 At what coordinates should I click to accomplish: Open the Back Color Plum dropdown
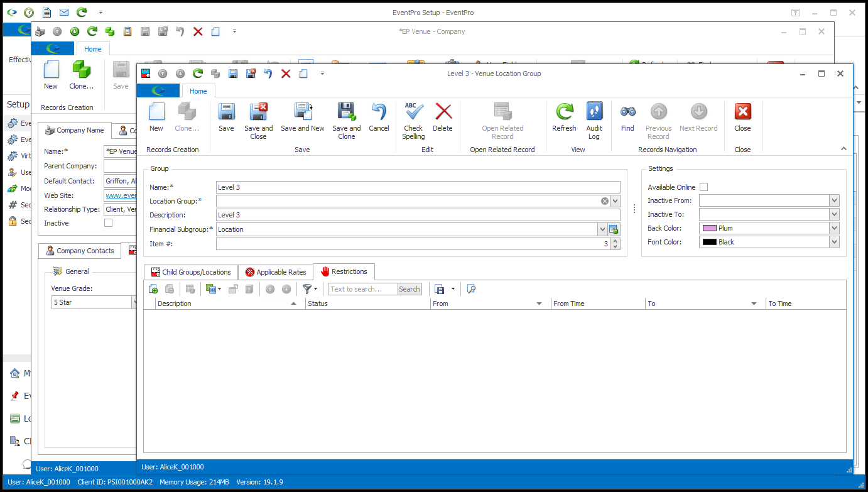click(x=834, y=228)
